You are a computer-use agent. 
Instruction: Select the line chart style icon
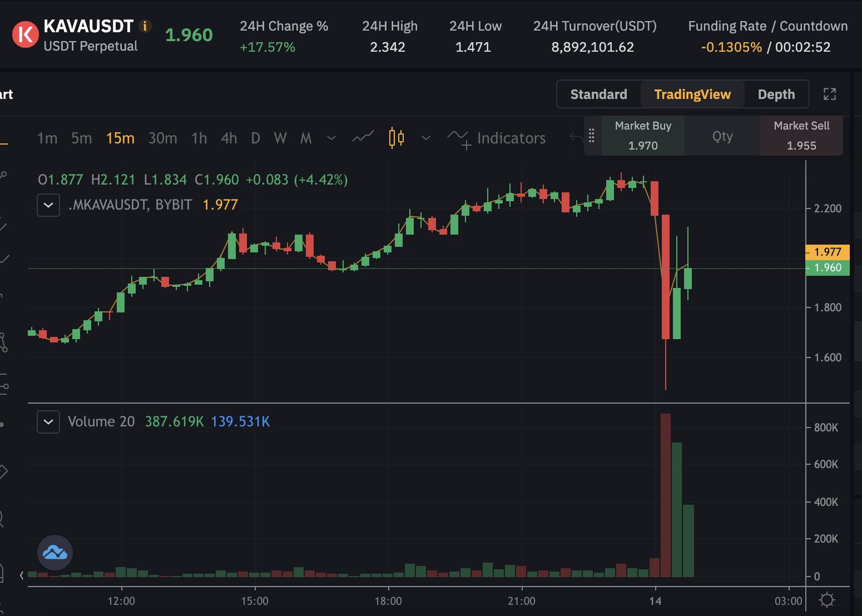point(363,137)
